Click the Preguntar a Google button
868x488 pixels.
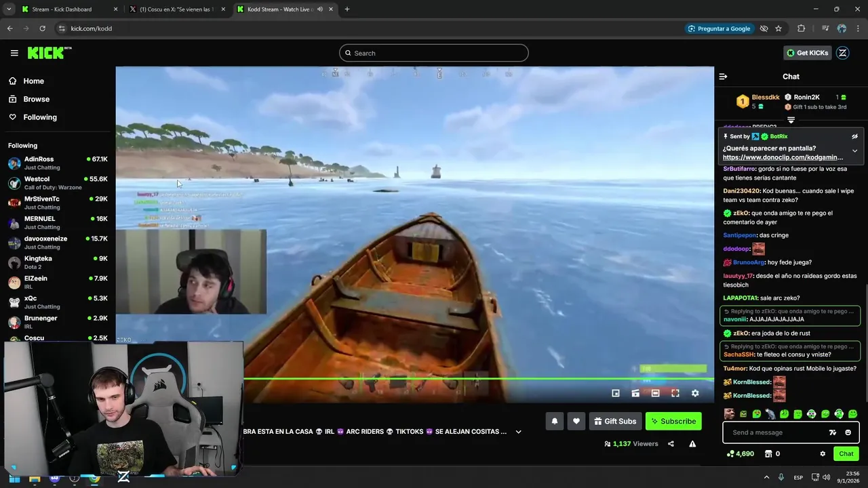[719, 28]
